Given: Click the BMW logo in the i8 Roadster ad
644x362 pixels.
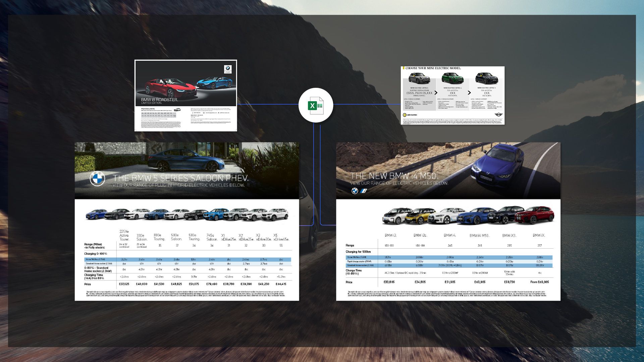Looking at the screenshot, I should tap(228, 69).
